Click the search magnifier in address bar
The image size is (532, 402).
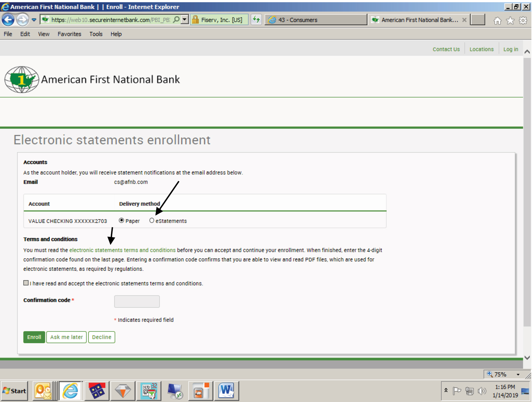click(x=176, y=20)
